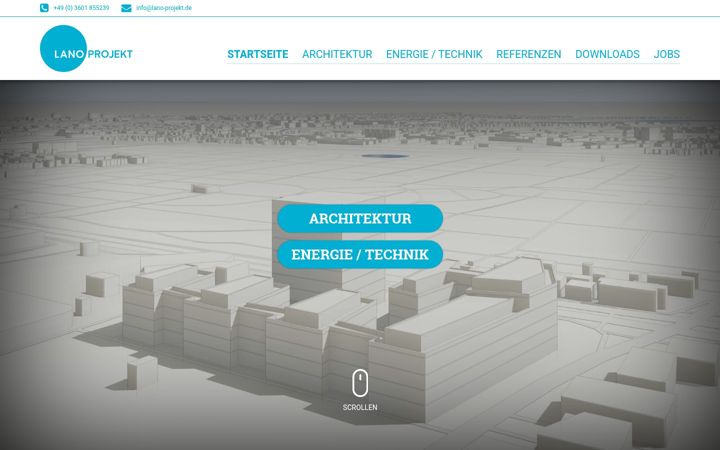720x450 pixels.
Task: Click the mouse scroll icon
Action: pyautogui.click(x=360, y=383)
